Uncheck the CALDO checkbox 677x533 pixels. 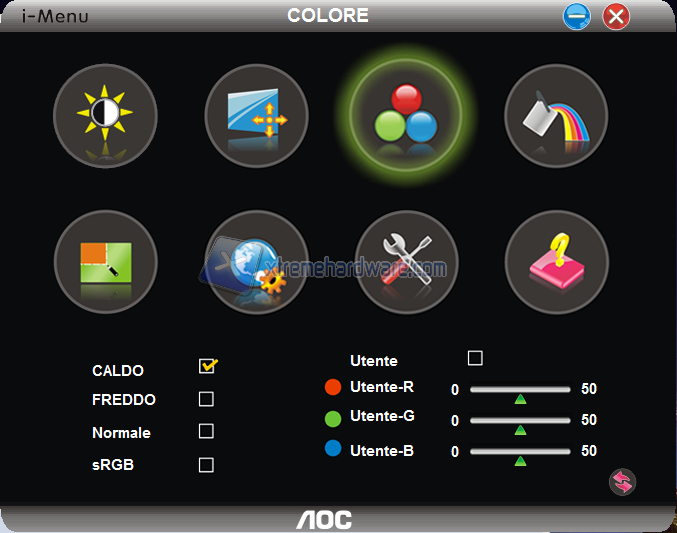(x=208, y=366)
